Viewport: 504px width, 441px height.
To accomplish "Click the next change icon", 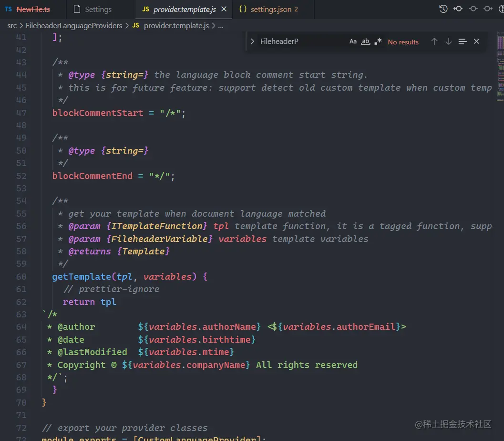I will coord(488,9).
